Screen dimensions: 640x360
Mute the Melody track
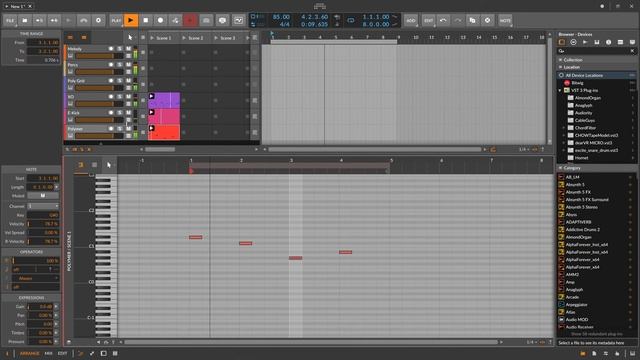[x=128, y=49]
